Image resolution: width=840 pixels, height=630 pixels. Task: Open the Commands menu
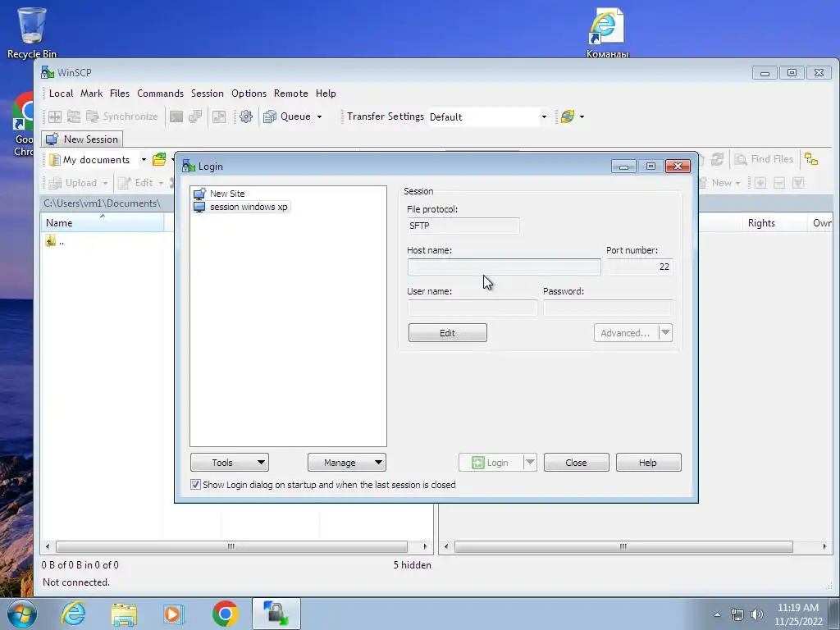[x=160, y=94]
